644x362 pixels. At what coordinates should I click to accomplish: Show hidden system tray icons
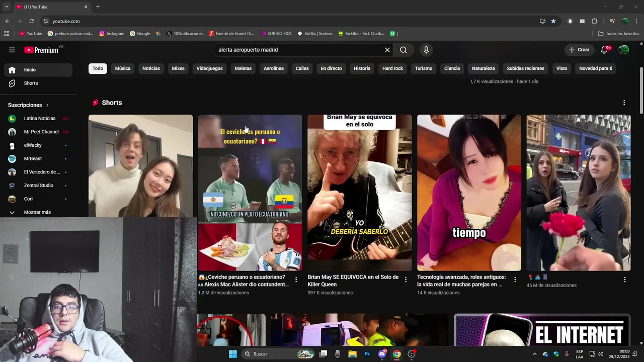point(534,354)
